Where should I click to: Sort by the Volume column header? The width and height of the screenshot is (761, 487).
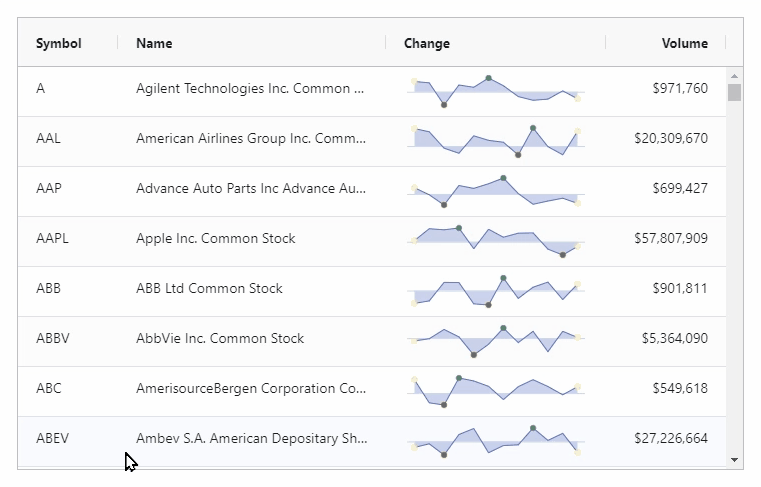click(x=684, y=43)
